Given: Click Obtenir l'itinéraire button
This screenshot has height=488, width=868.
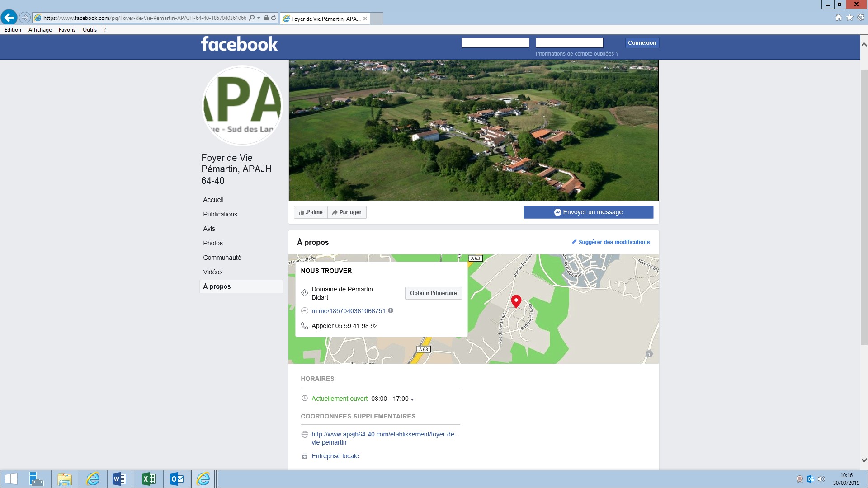Looking at the screenshot, I should coord(433,293).
